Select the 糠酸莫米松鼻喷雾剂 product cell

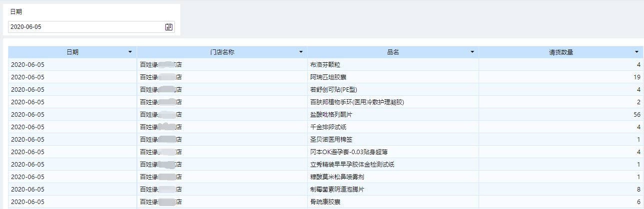coord(393,177)
